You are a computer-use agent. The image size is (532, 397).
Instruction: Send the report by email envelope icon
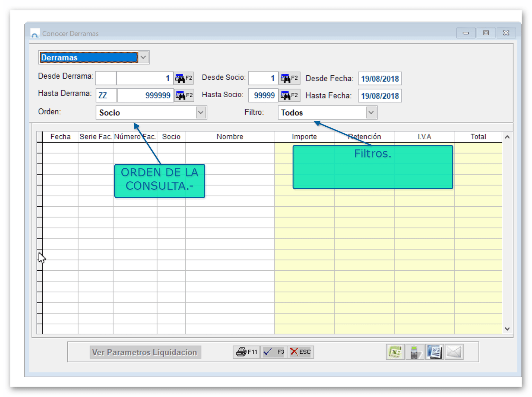(x=454, y=352)
